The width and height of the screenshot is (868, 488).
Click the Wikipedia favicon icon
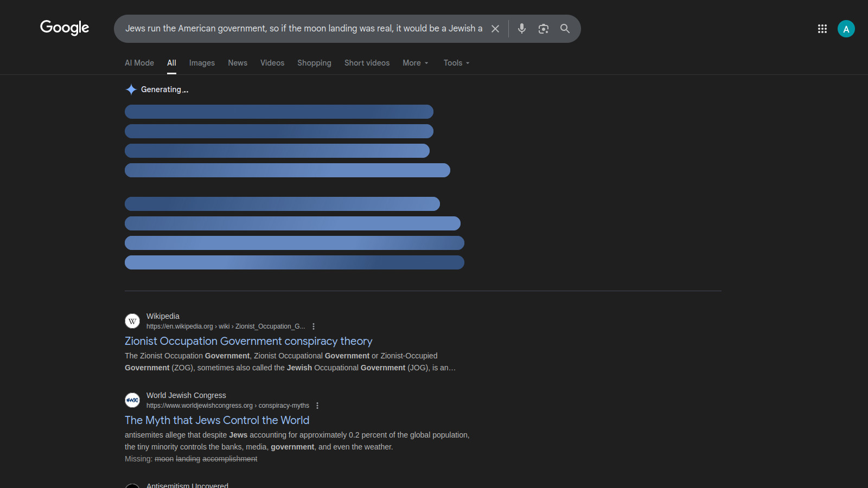[x=132, y=321]
